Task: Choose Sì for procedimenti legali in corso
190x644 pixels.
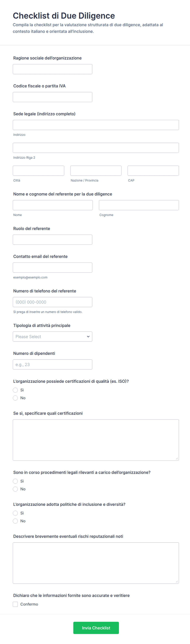Action: coord(16,481)
